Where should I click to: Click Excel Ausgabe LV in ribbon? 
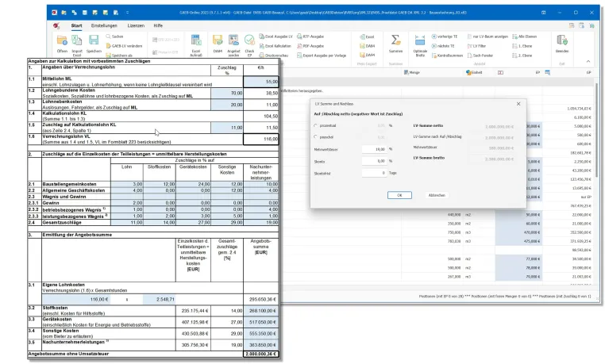tap(276, 36)
